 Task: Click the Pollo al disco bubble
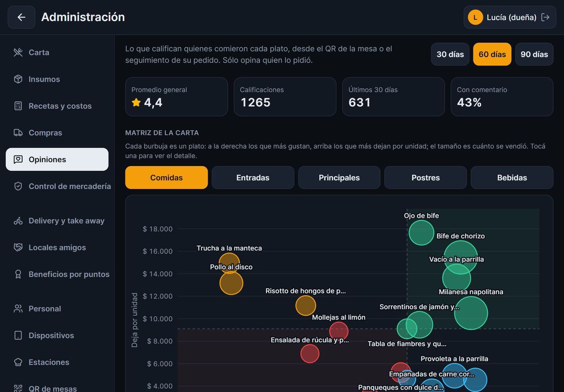coord(231,283)
